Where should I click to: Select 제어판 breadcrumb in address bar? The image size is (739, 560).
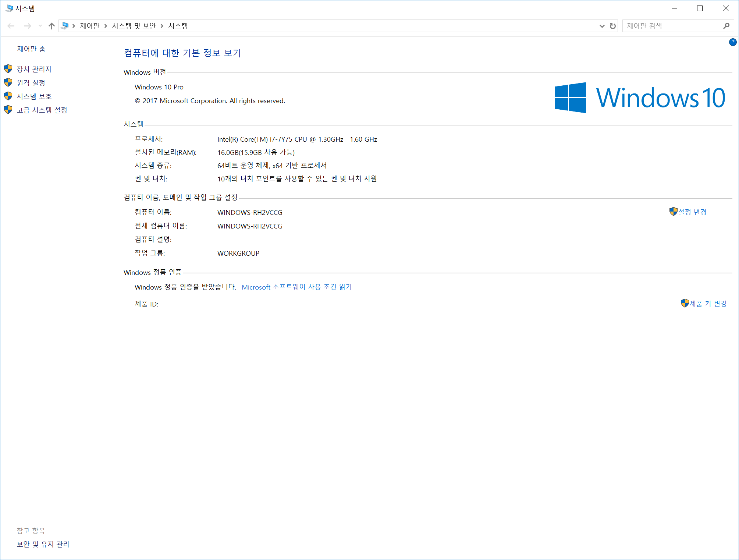click(90, 26)
